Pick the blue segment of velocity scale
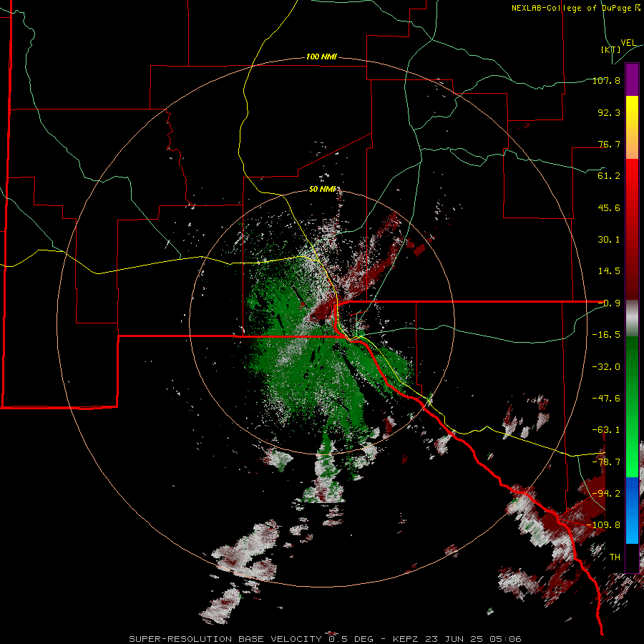Viewport: 644px width, 644px height. pos(632,510)
